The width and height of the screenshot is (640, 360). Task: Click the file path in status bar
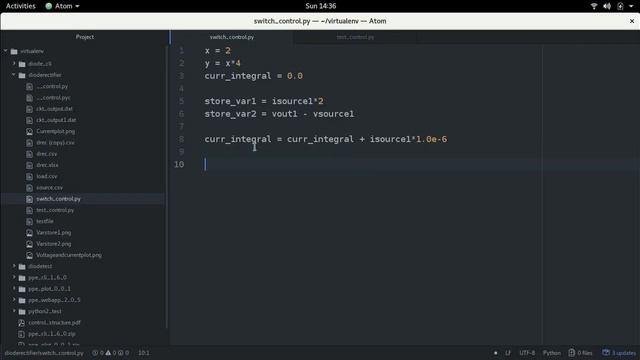pos(44,353)
